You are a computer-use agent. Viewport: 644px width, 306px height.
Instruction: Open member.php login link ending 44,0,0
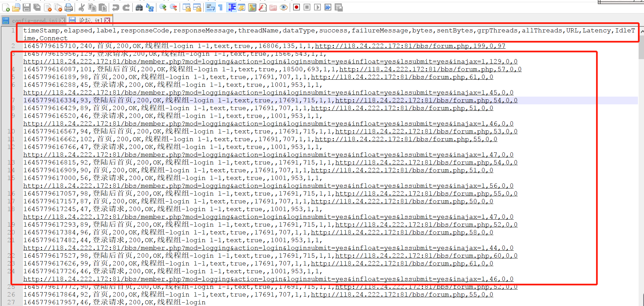(268, 248)
